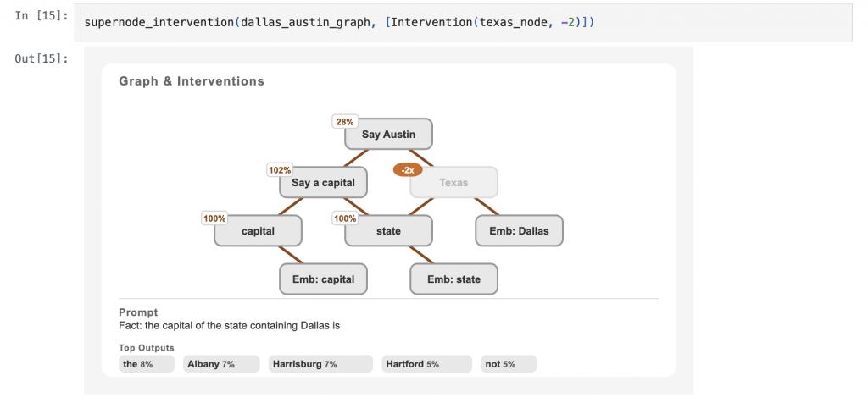
Task: Click the Emb: state node
Action: [x=454, y=279]
